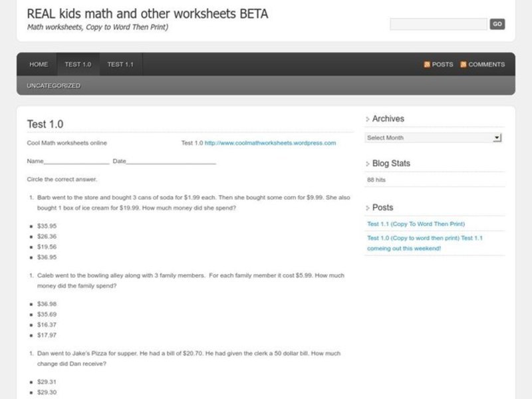Click inside the search input field

pyautogui.click(x=437, y=23)
